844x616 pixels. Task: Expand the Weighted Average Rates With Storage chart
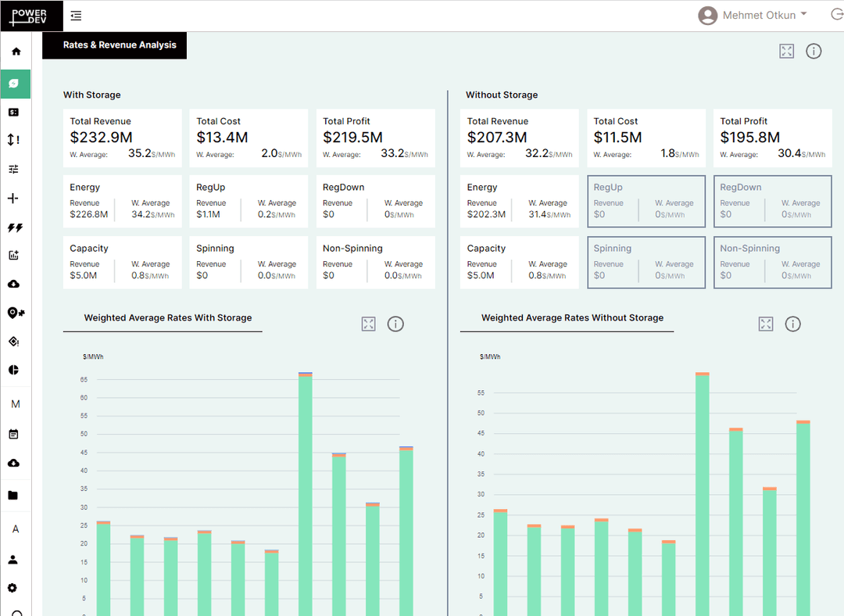pos(369,324)
